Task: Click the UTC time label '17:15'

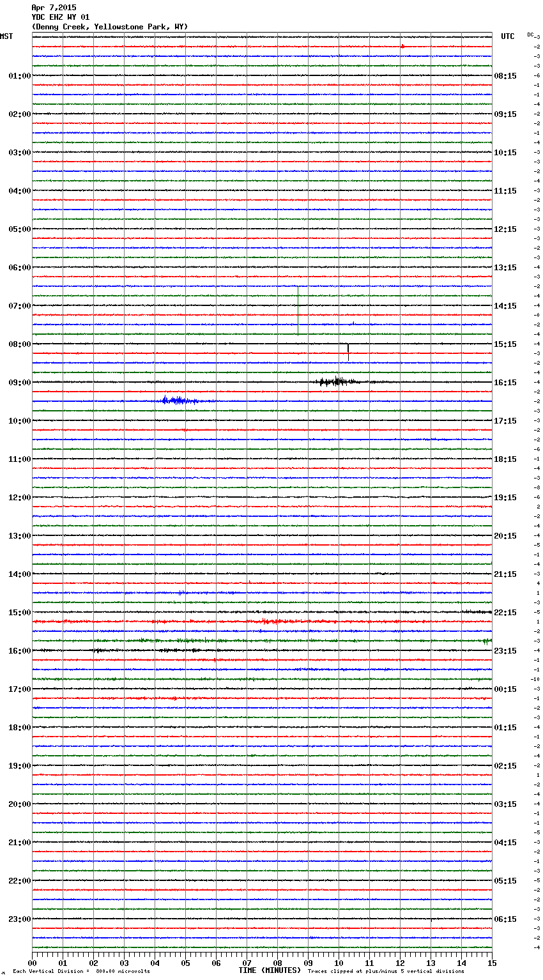Action: (505, 421)
